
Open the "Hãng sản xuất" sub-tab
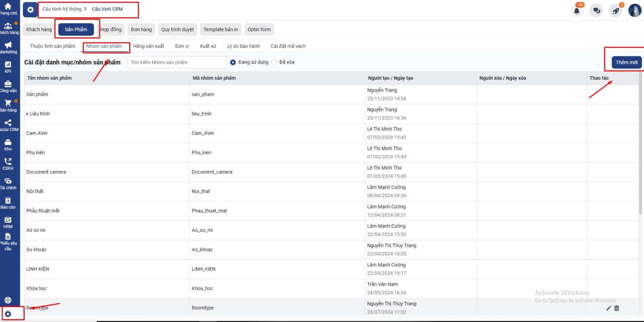[x=149, y=46]
